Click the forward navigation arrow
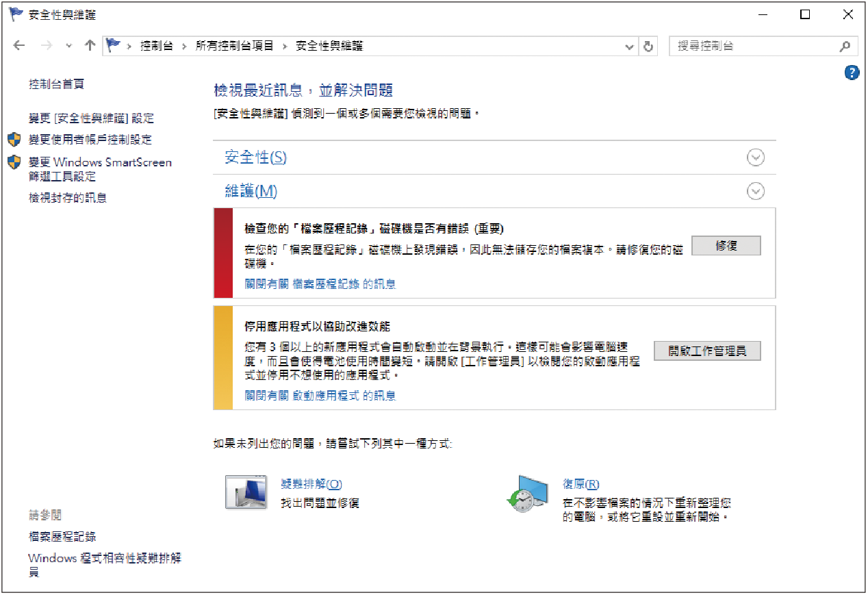Screen dimensions: 868x595 tap(47, 46)
